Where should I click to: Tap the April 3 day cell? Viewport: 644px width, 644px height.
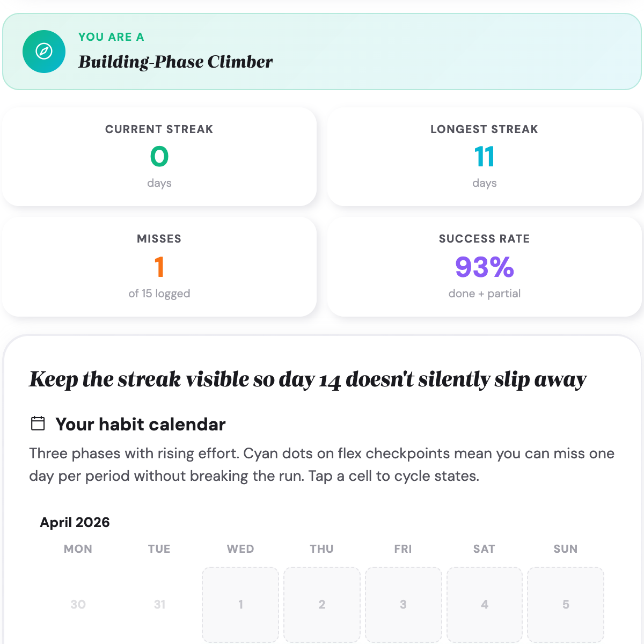click(403, 604)
